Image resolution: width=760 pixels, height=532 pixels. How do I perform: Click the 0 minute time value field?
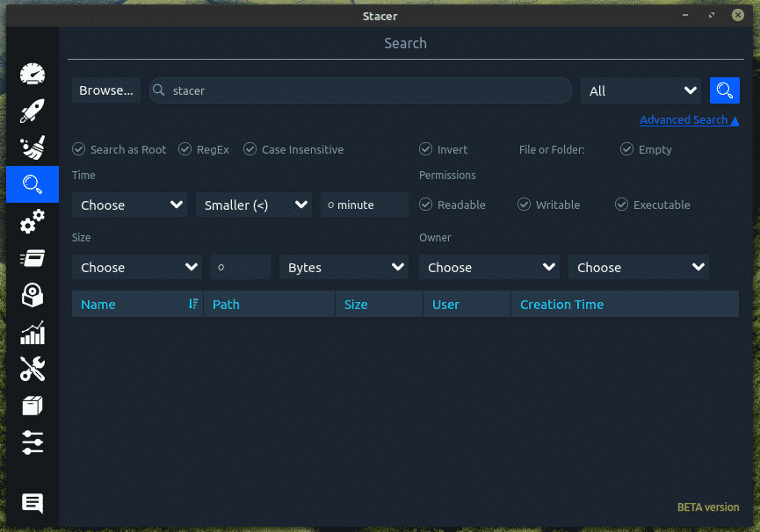(x=365, y=205)
